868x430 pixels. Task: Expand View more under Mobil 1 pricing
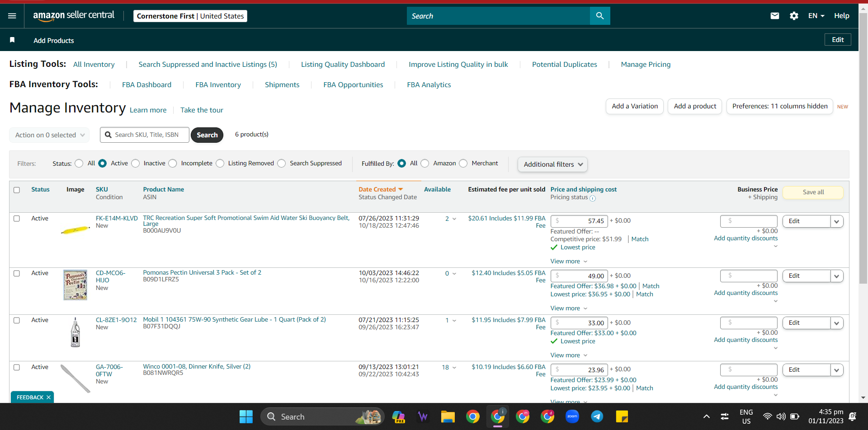tap(569, 355)
